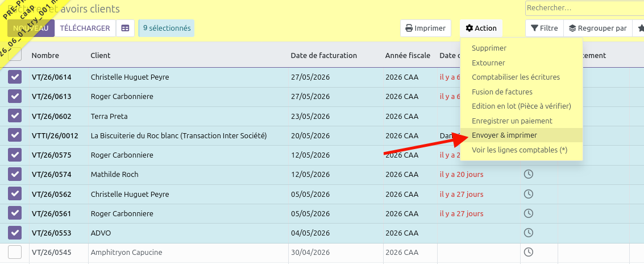Screen dimensions: 644x264
Task: Uncheck the VT/26/0561 row checkbox
Action: [15, 213]
